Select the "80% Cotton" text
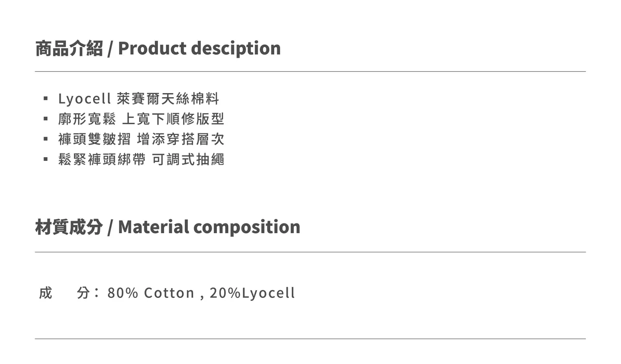This screenshot has width=621, height=364. coord(151,293)
